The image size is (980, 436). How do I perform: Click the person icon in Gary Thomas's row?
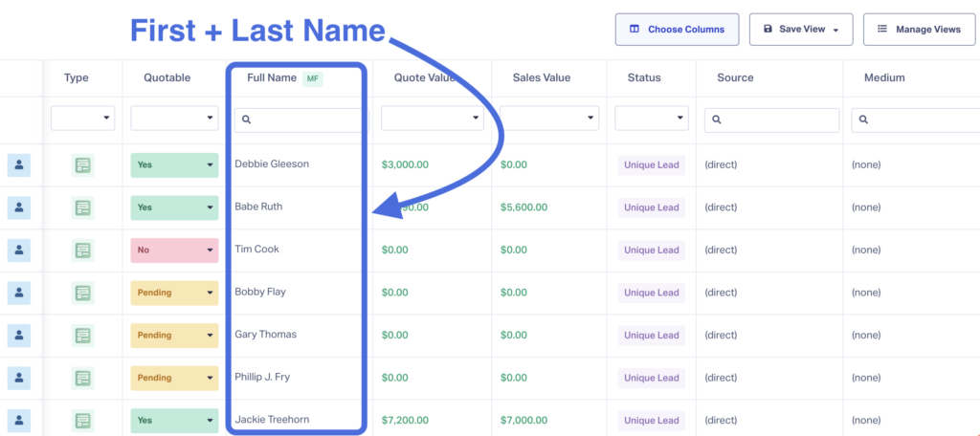pos(19,335)
